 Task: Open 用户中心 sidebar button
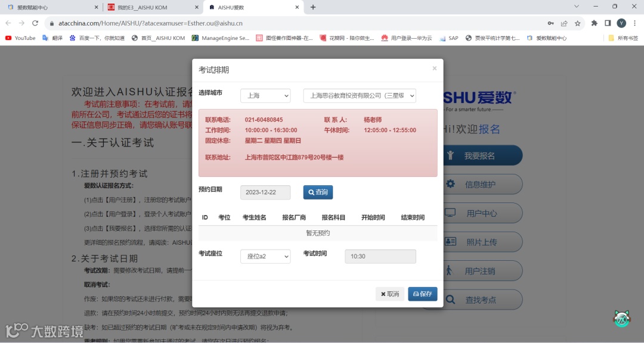479,213
